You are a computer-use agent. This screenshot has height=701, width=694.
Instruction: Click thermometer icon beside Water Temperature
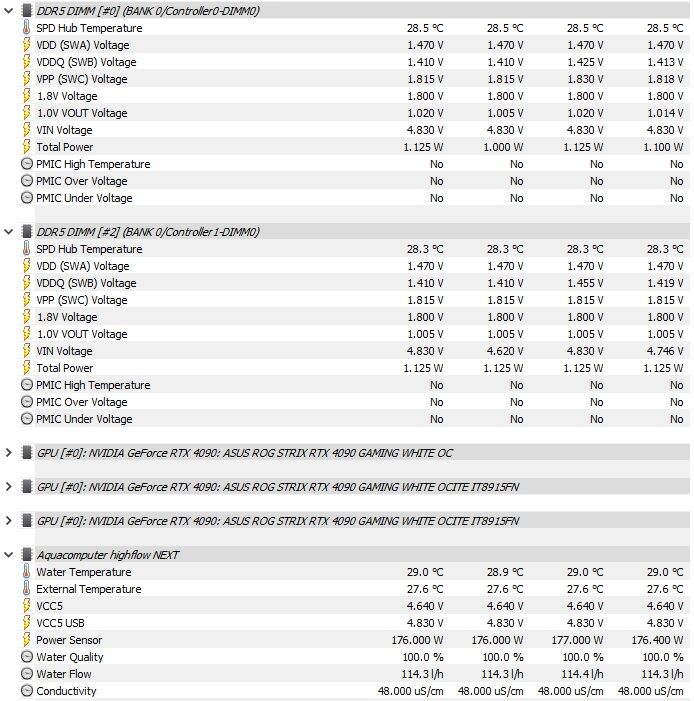[27, 571]
